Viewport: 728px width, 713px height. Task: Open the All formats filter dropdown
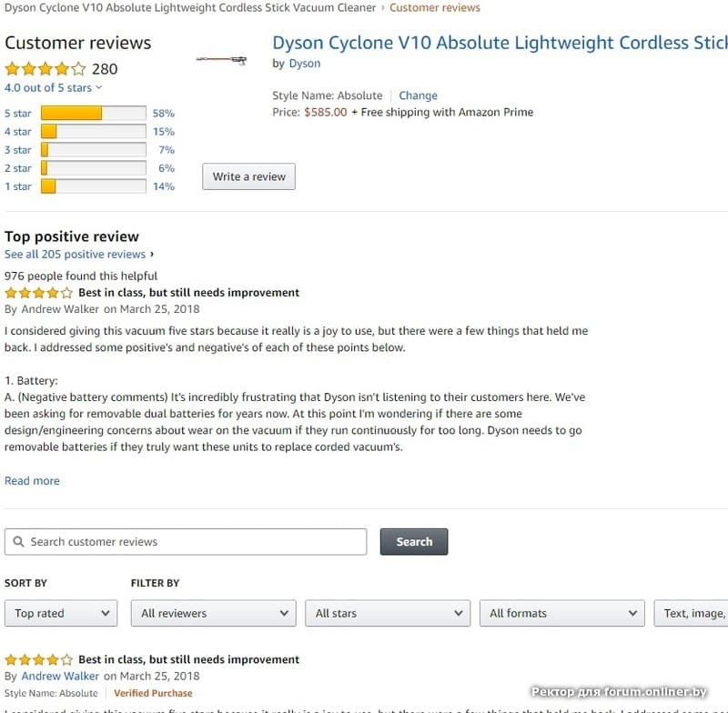click(561, 613)
